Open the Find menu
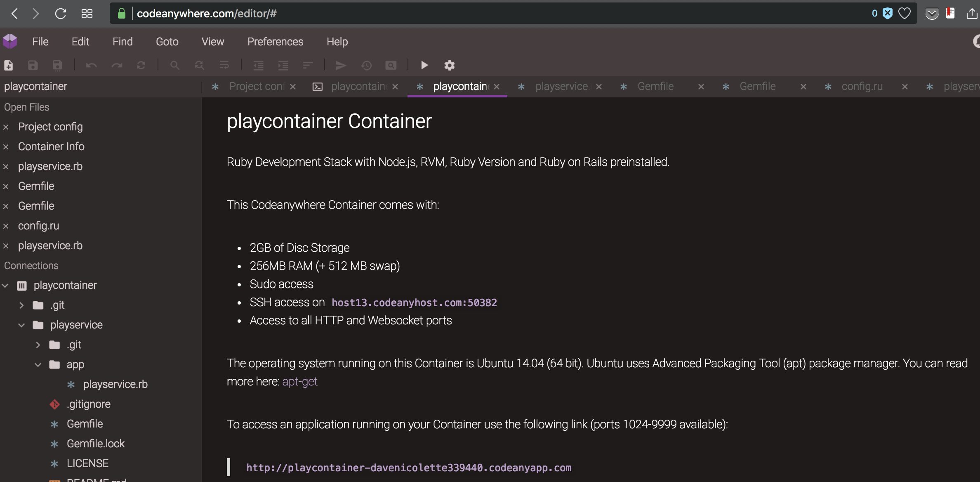Screen dimensions: 980x482 (x=122, y=42)
